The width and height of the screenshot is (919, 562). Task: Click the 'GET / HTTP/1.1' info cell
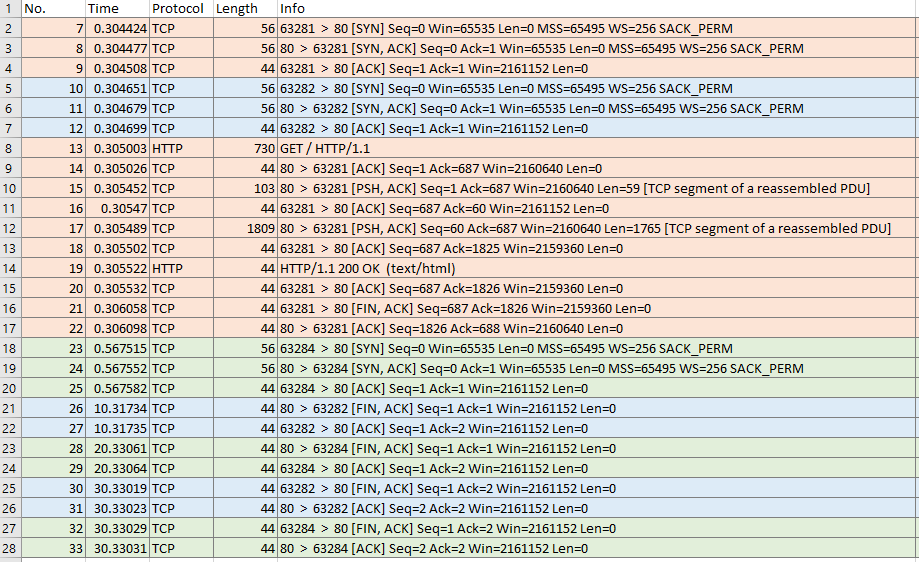coord(598,148)
